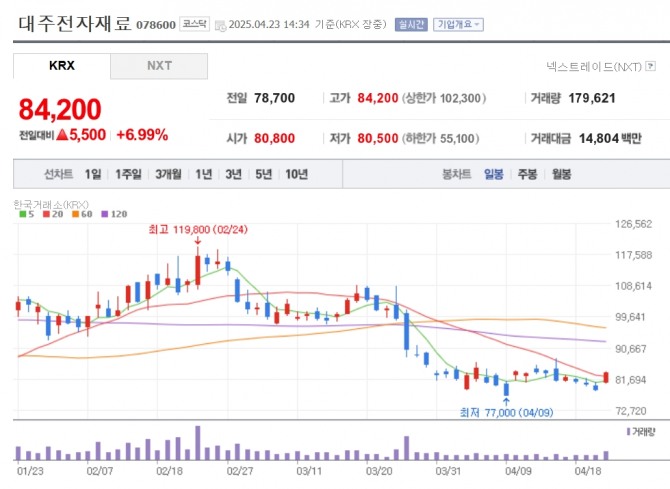The width and height of the screenshot is (670, 489).
Task: Click the 최저 77,000 (04/09) chart marker
Action: pos(506,412)
